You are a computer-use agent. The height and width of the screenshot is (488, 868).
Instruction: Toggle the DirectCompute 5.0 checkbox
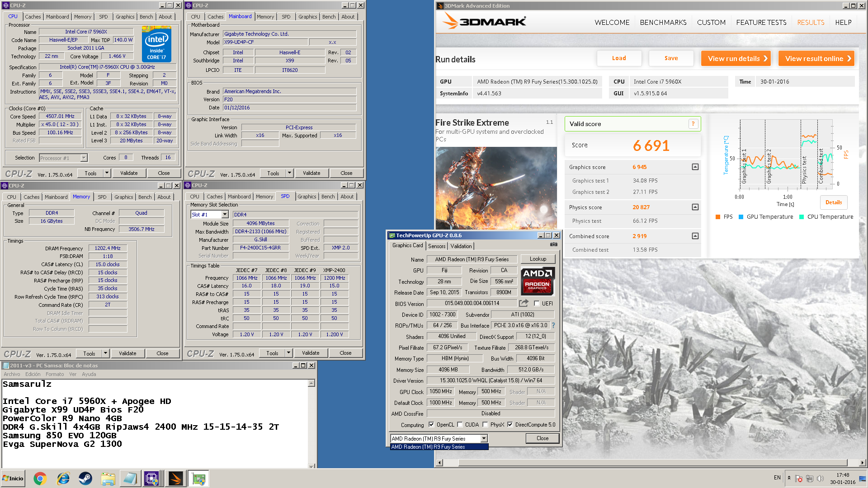coord(510,425)
